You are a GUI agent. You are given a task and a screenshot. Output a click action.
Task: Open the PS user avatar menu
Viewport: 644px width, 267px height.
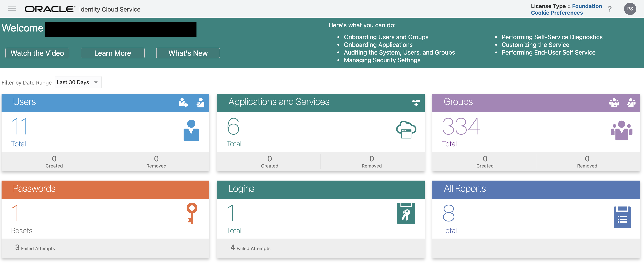630,9
